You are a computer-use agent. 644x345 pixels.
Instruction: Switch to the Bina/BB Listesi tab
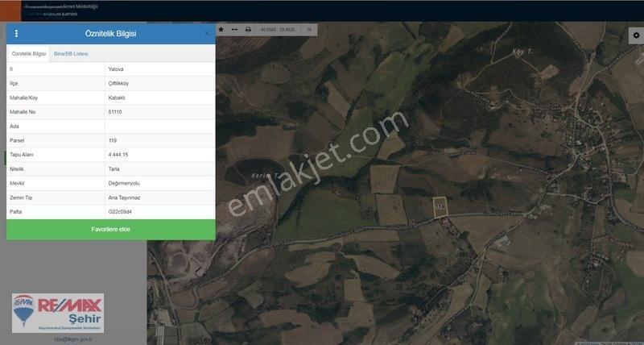pos(71,54)
